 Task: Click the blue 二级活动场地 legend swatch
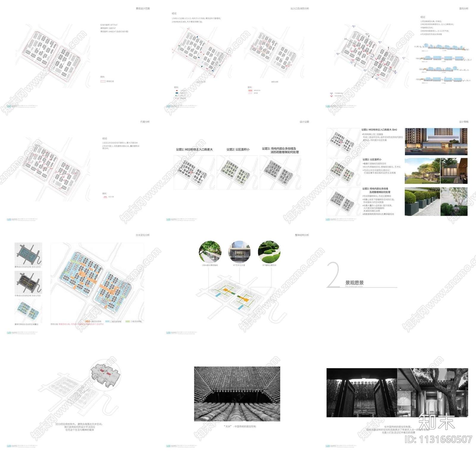click(x=107, y=321)
